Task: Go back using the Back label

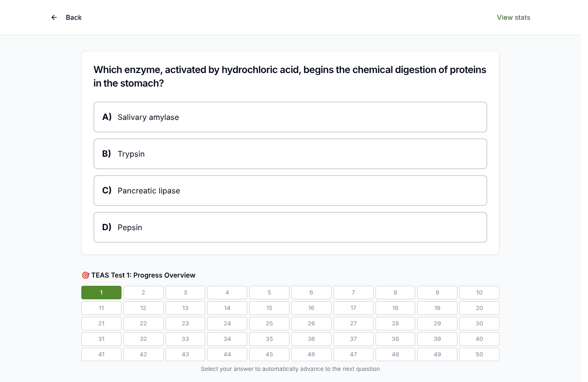Action: pos(74,17)
